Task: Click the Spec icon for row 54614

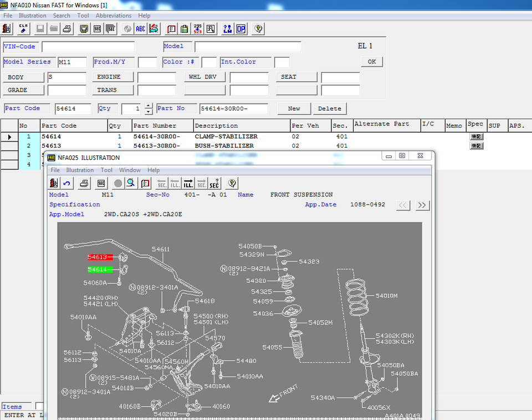Action: 477,136
